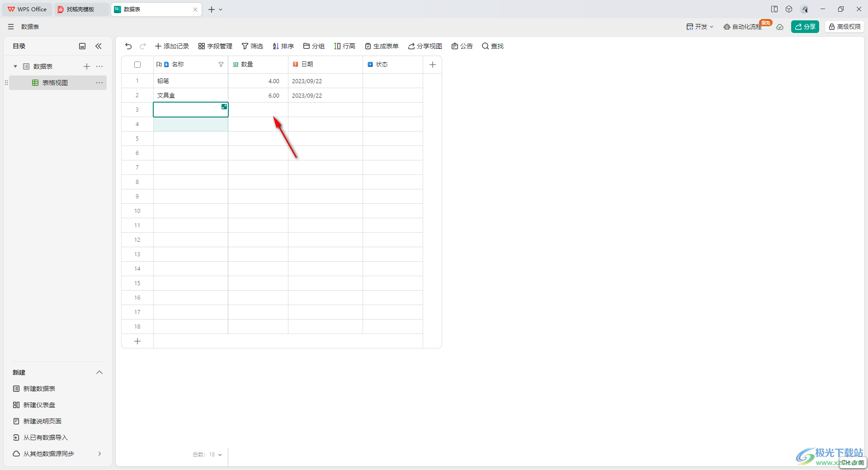Select the 数量 column header
This screenshot has width=868, height=470.
click(258, 65)
